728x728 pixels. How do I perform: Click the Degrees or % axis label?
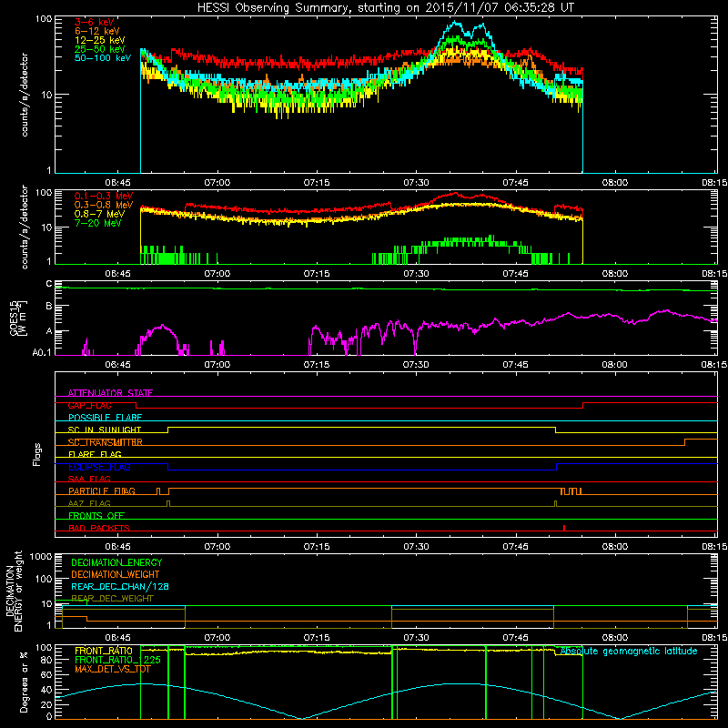(x=24, y=682)
